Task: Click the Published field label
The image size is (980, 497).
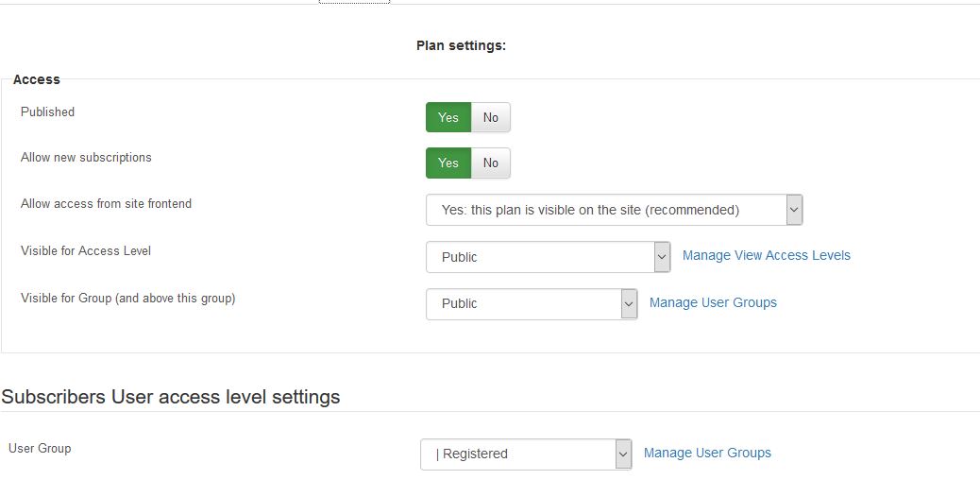Action: 47,111
